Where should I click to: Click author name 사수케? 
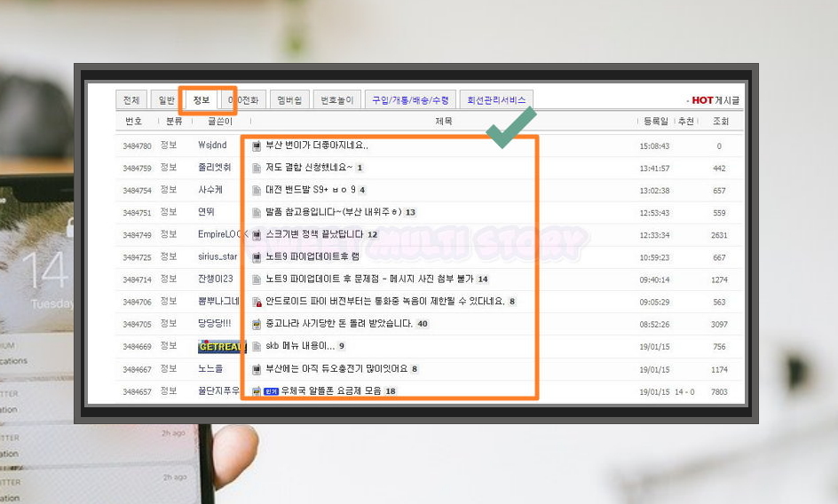[210, 190]
